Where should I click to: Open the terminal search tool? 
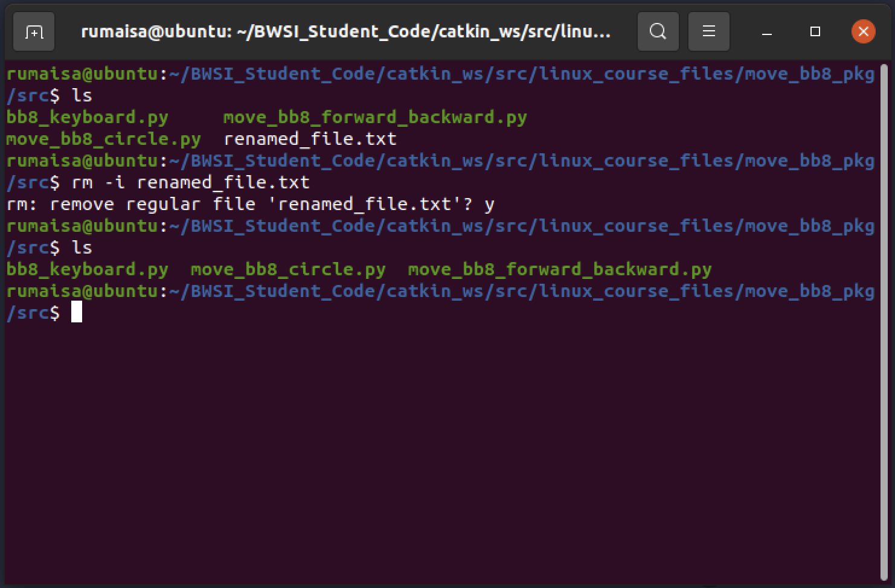coord(658,31)
